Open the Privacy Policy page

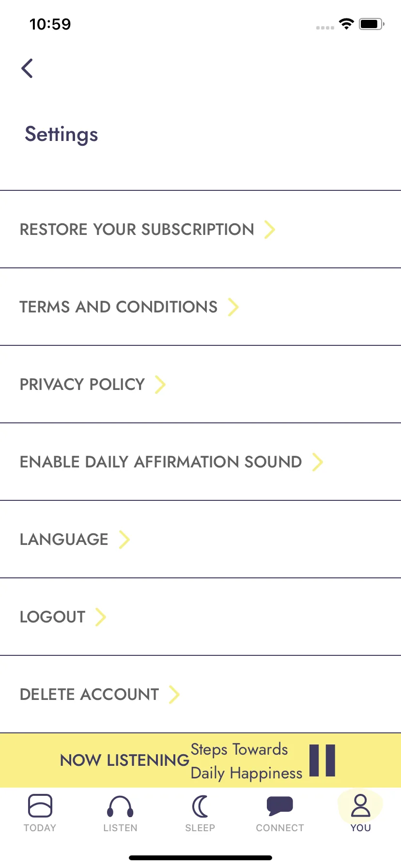200,384
